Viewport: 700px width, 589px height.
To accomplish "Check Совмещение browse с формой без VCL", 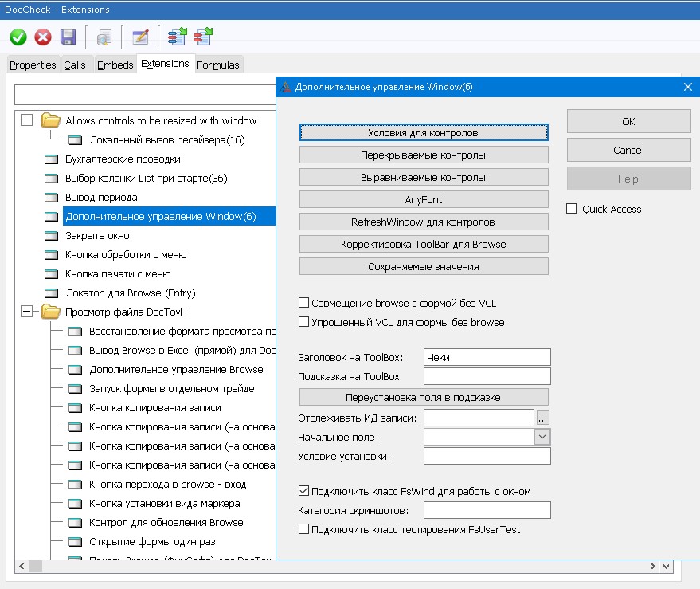I will (x=303, y=303).
